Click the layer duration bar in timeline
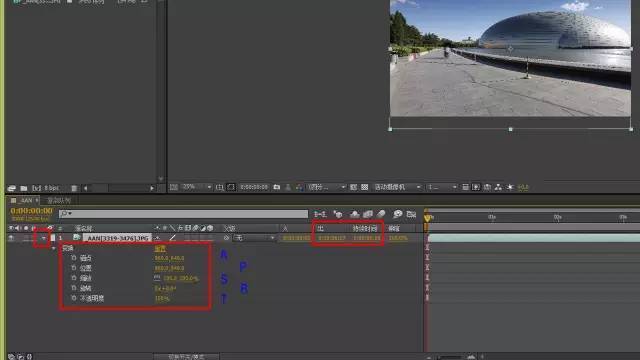Image resolution: width=640 pixels, height=360 pixels. tap(533, 238)
